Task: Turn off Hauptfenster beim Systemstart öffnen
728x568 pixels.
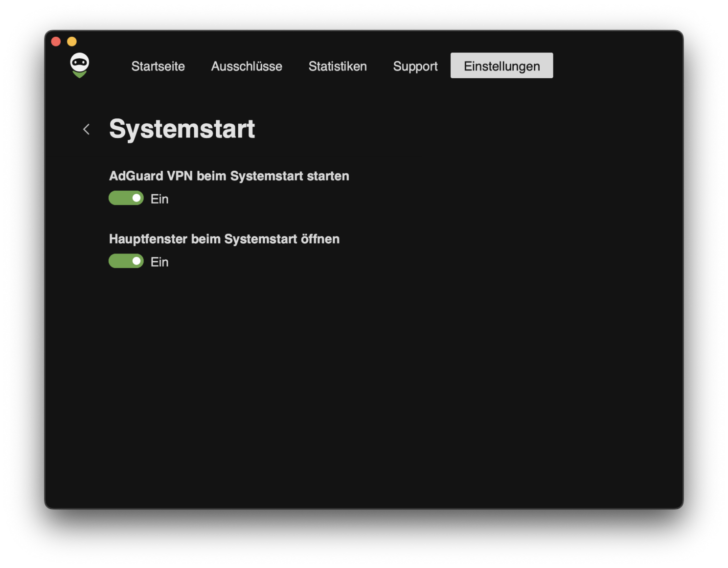Action: 126,261
